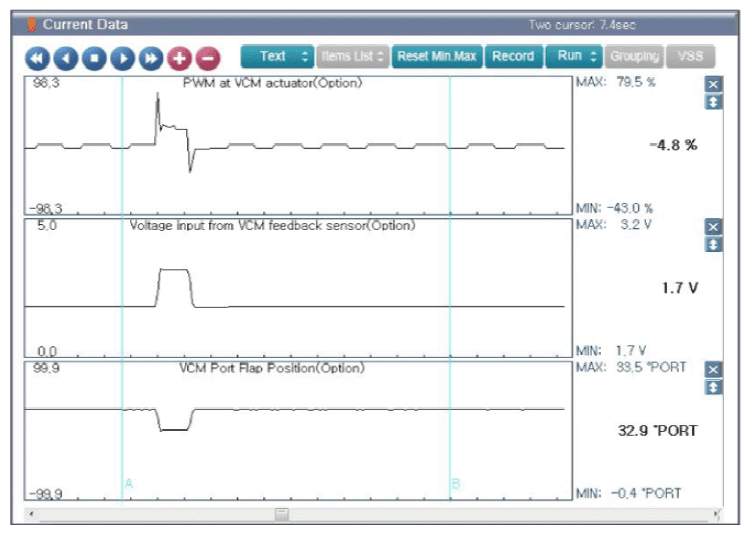Click the horizontal scrollbar thumb at bottom
Viewport: 750px width, 534px height.
coord(282,514)
